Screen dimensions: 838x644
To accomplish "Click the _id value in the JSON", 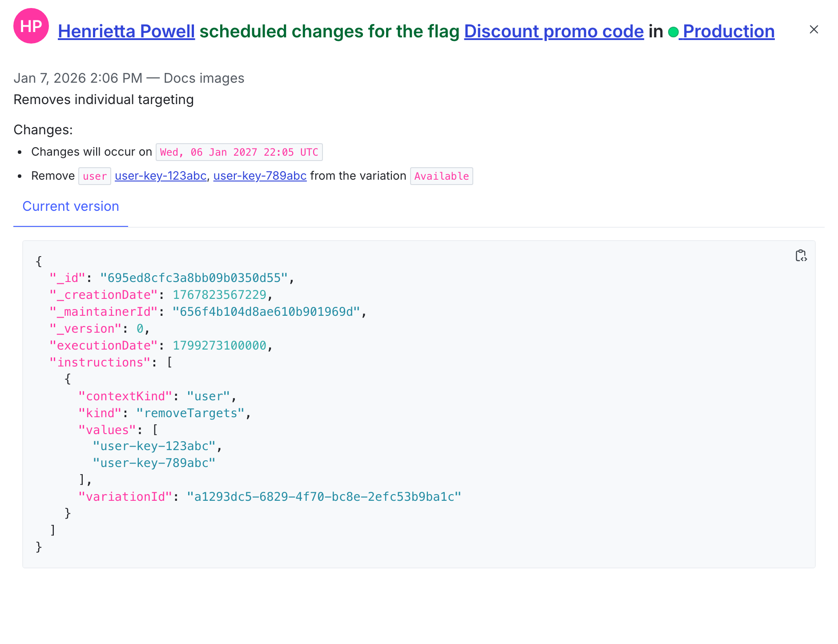I will click(194, 278).
